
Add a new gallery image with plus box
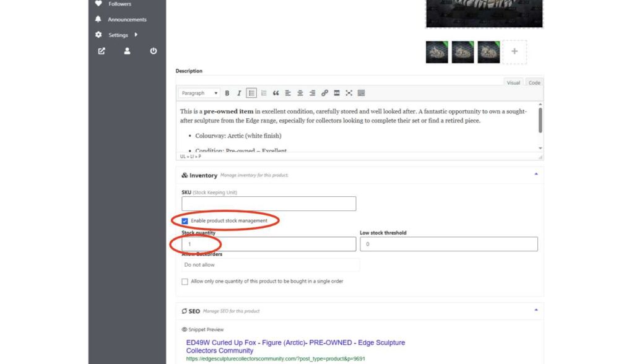point(514,52)
